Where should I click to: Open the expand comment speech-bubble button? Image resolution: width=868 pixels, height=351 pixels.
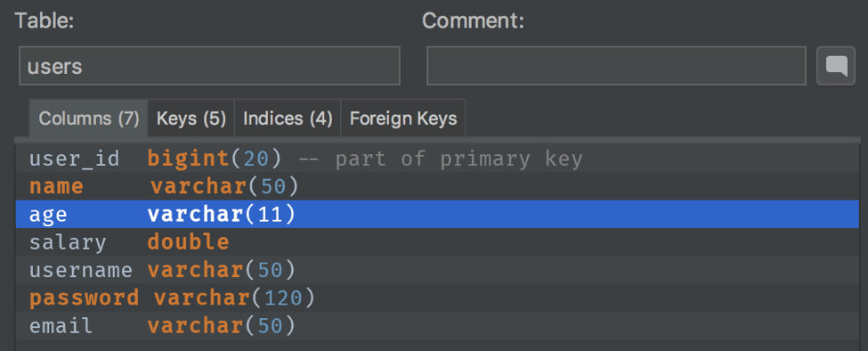pyautogui.click(x=836, y=66)
